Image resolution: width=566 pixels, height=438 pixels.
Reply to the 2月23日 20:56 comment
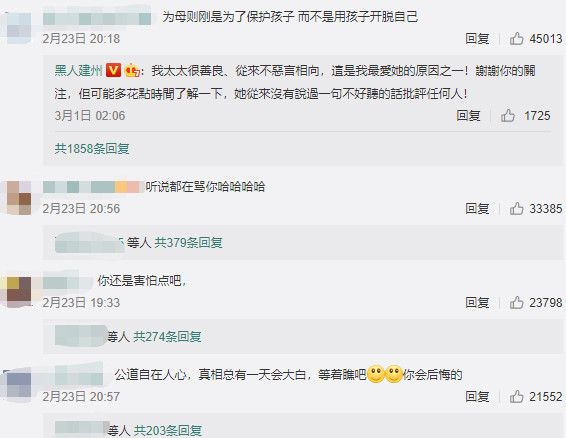tap(477, 208)
